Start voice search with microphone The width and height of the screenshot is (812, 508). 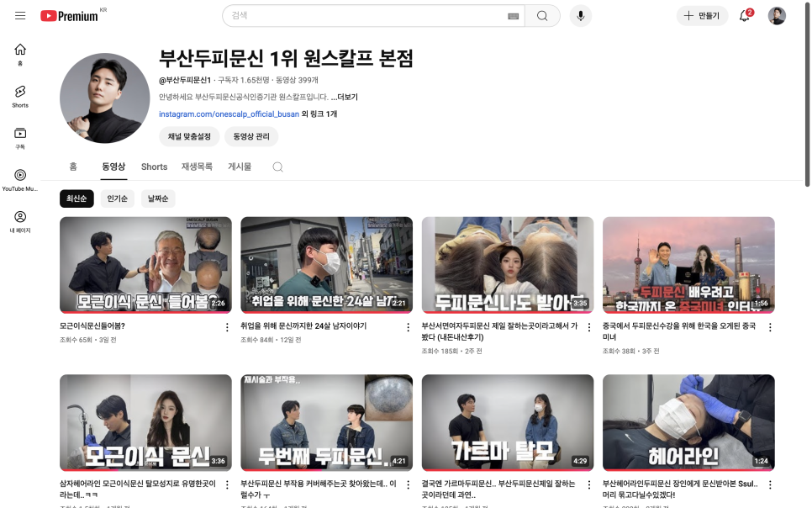[581, 15]
